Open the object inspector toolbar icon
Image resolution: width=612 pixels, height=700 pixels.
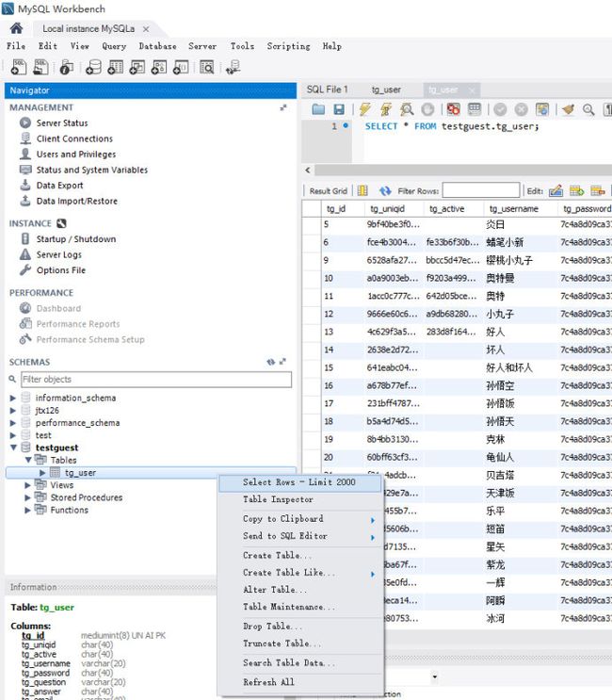click(x=67, y=67)
